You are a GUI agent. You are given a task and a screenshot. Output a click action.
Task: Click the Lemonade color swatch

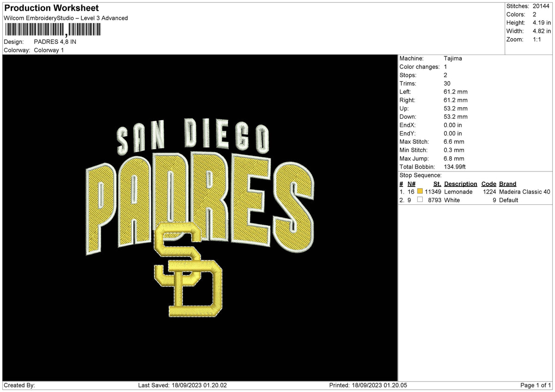click(x=420, y=192)
